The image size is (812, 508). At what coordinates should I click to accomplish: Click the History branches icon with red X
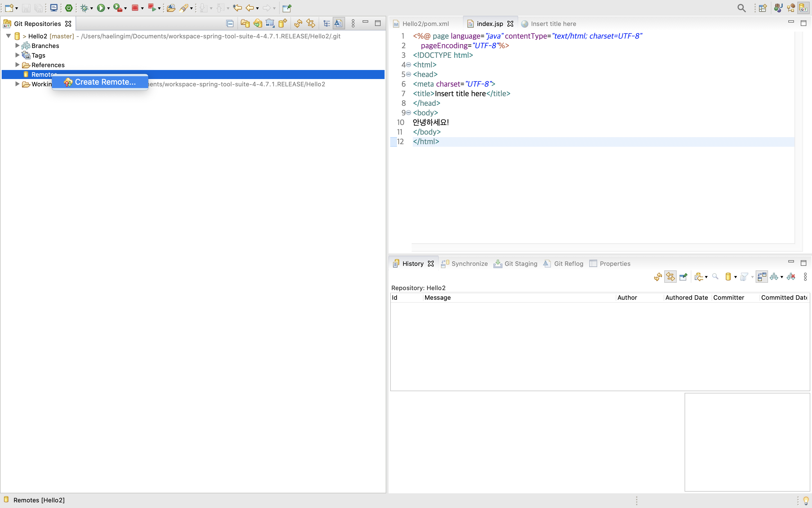pyautogui.click(x=791, y=277)
